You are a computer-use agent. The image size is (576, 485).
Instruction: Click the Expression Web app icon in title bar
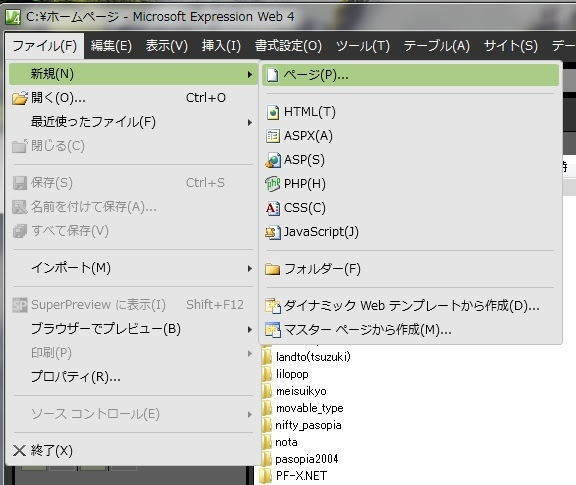point(13,17)
